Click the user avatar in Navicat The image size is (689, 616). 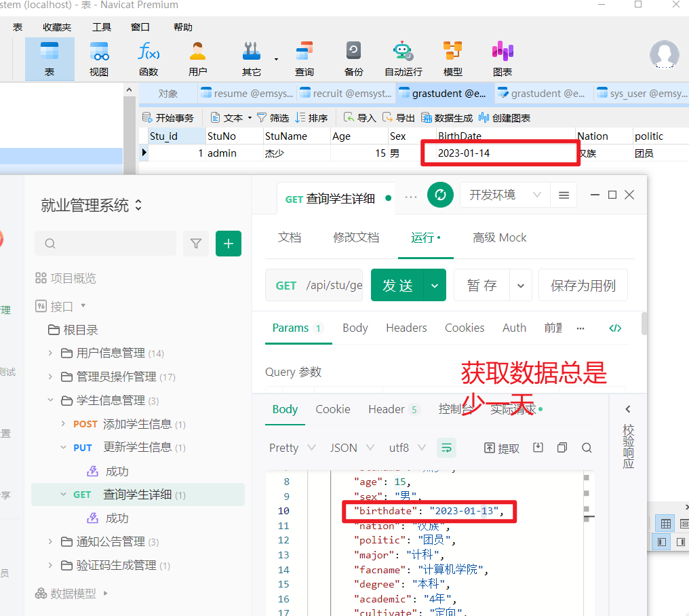[x=664, y=54]
